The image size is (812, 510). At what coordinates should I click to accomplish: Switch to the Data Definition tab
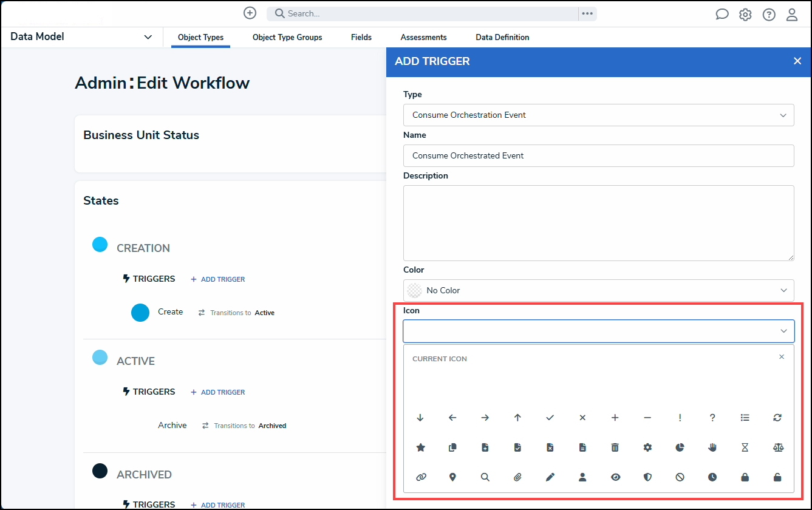502,38
